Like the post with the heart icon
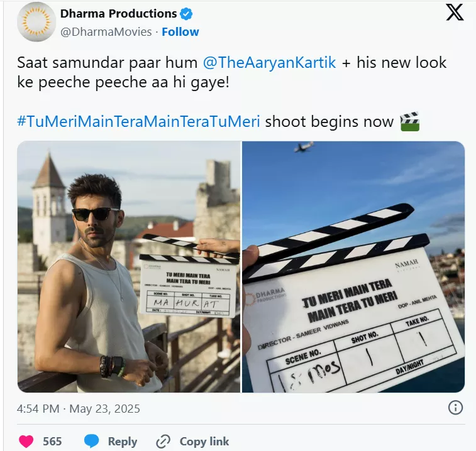Image resolution: width=476 pixels, height=451 pixels. pyautogui.click(x=26, y=441)
